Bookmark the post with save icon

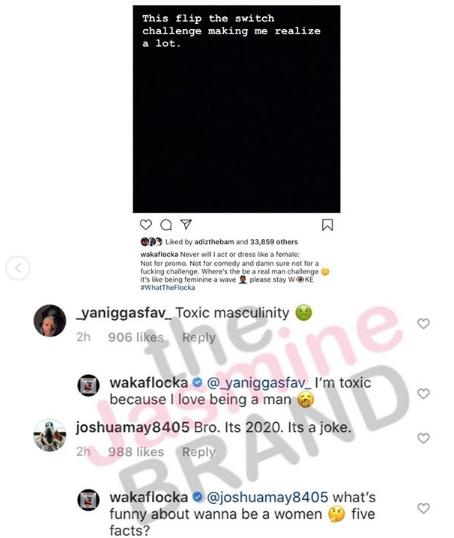tap(327, 225)
